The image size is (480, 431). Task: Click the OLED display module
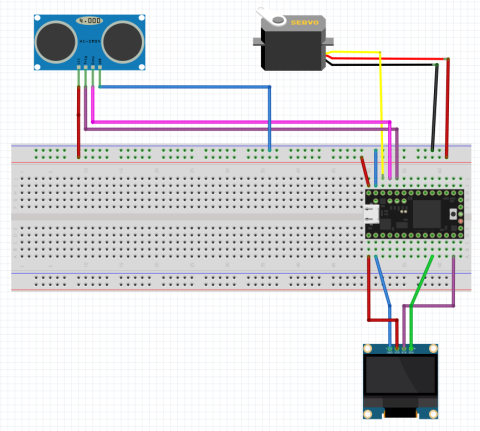click(400, 382)
